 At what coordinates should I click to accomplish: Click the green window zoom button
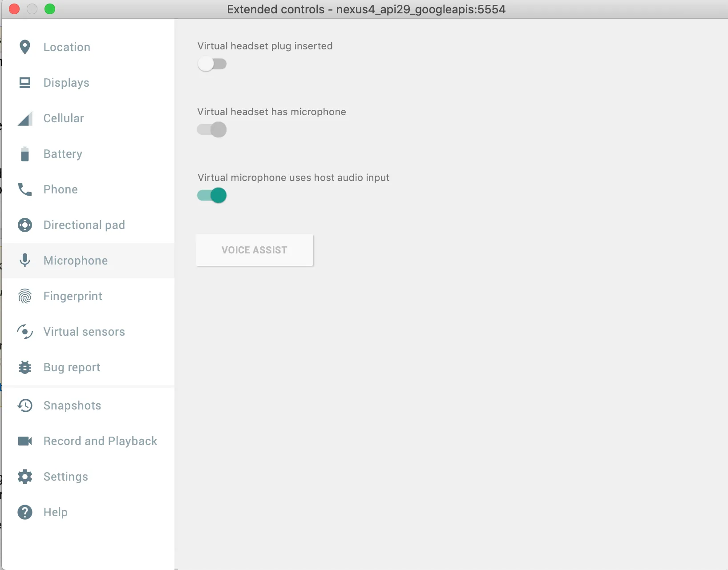click(50, 9)
